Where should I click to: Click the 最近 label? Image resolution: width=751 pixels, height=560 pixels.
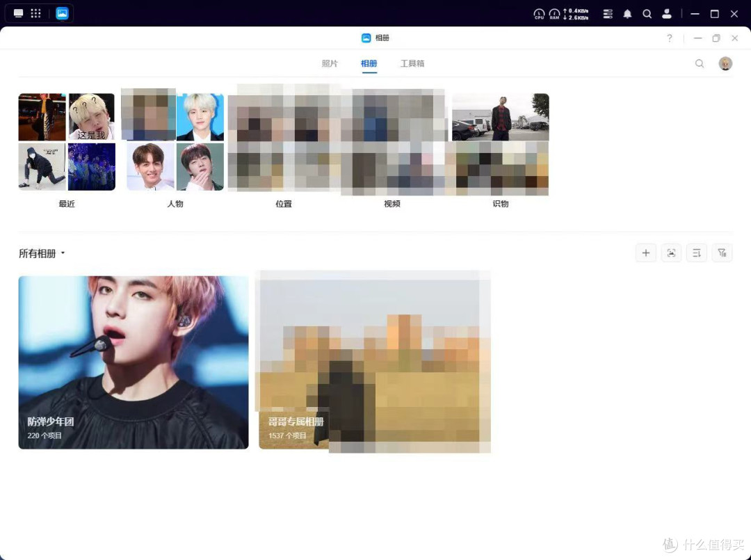tap(67, 204)
